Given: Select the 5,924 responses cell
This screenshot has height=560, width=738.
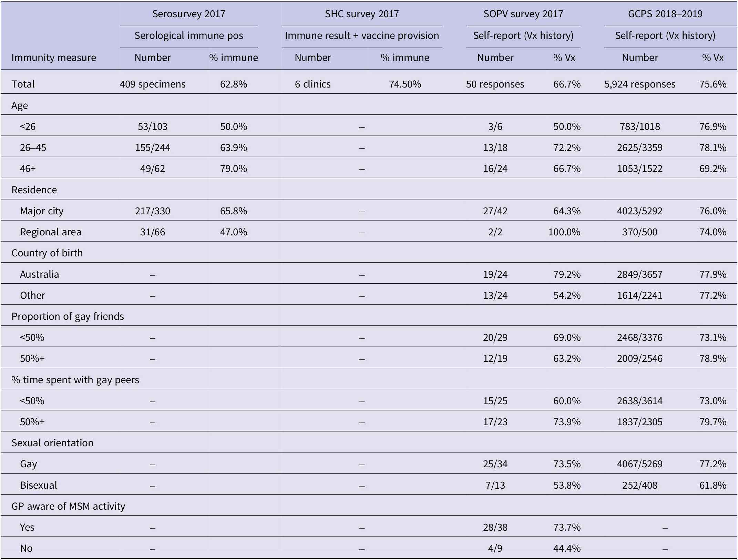Looking at the screenshot, I should pos(640,84).
